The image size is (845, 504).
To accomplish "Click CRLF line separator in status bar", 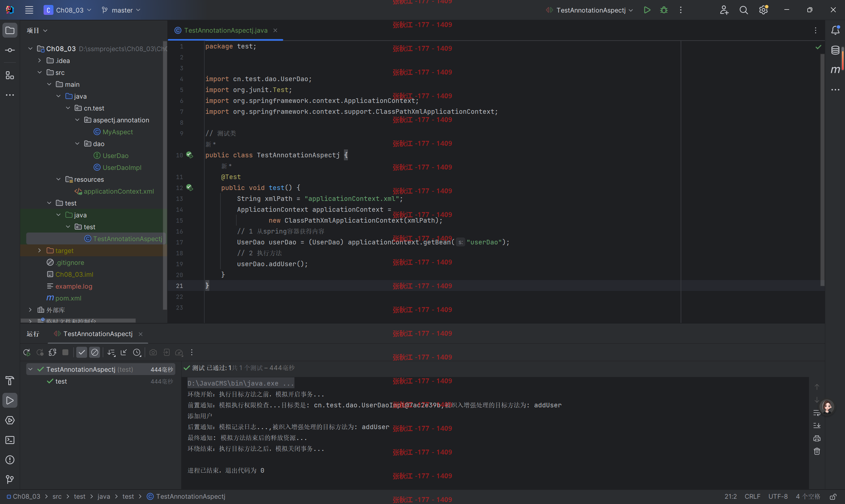I will point(752,496).
